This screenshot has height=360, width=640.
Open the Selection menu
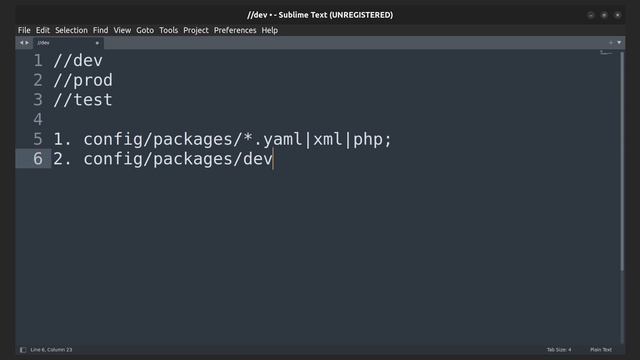71,30
